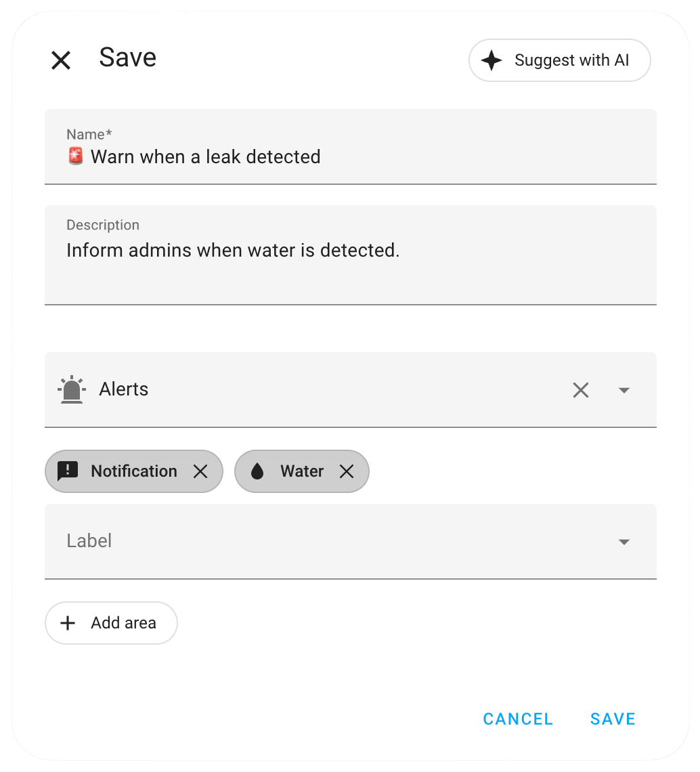Click the plus icon on the Add area button
700x772 pixels.
coord(68,622)
